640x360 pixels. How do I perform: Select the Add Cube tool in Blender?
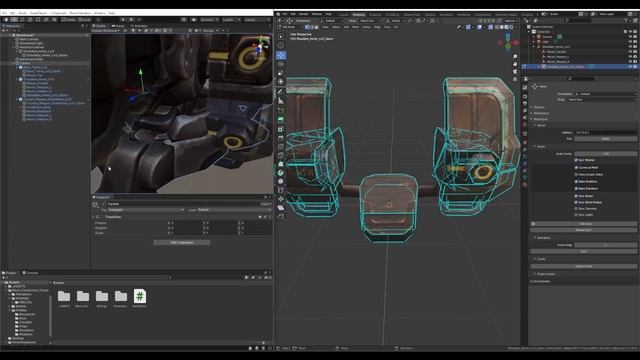(281, 110)
